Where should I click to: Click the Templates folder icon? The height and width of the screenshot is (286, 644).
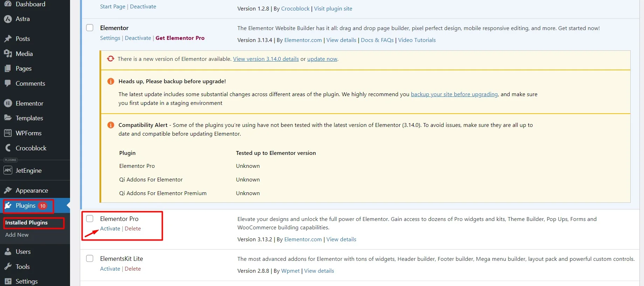click(x=8, y=118)
